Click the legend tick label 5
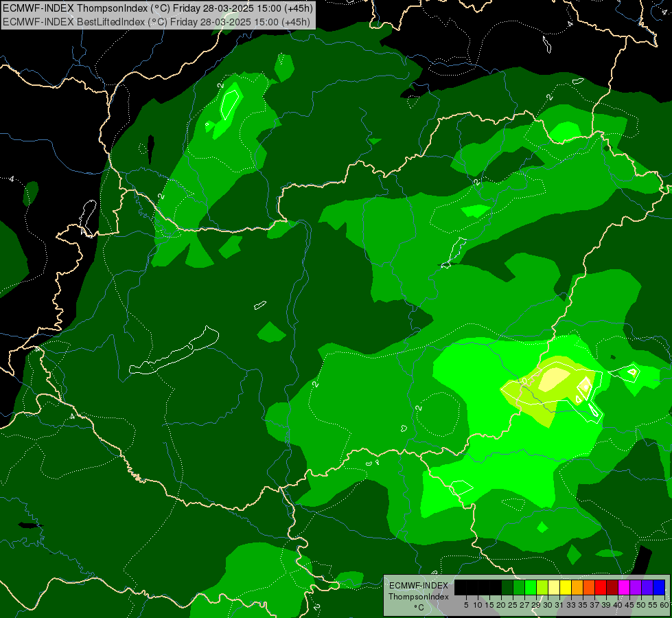672x618 pixels. point(466,605)
